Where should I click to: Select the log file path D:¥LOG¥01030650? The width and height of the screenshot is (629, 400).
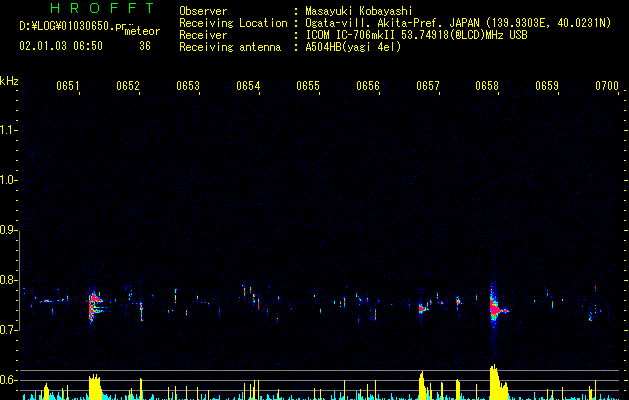[x=73, y=26]
